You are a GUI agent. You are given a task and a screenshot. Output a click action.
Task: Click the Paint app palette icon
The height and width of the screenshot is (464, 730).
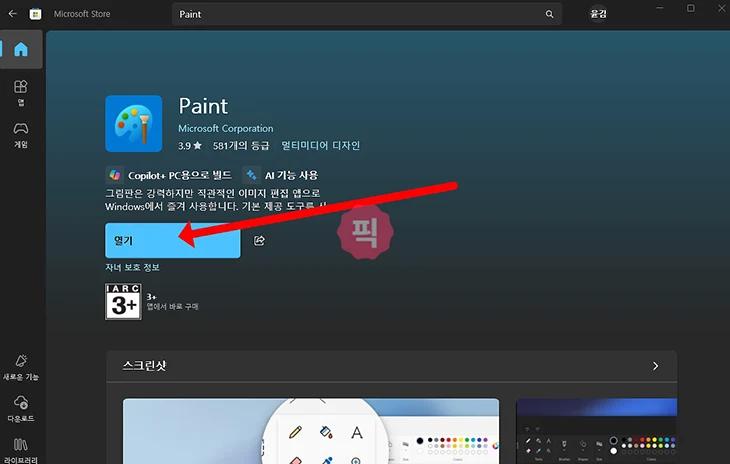(x=134, y=124)
